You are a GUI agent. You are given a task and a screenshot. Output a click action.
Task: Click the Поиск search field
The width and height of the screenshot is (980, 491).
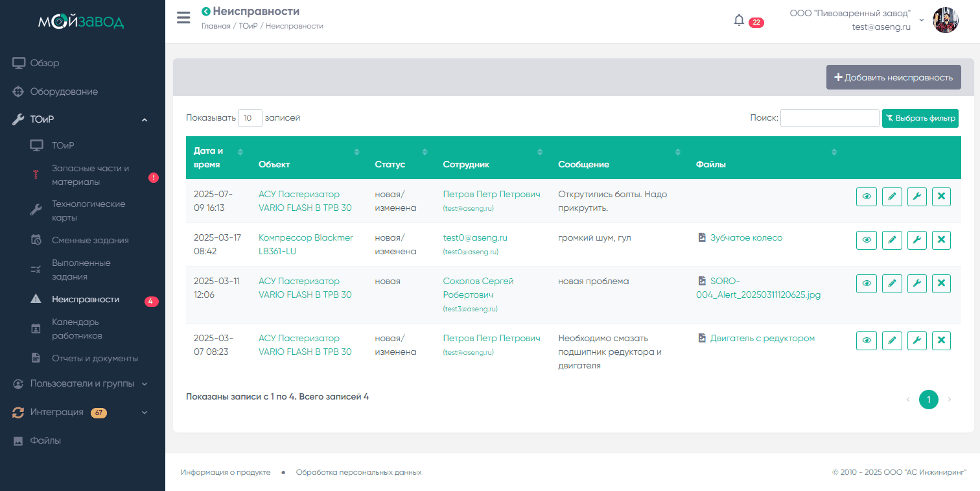tap(829, 118)
